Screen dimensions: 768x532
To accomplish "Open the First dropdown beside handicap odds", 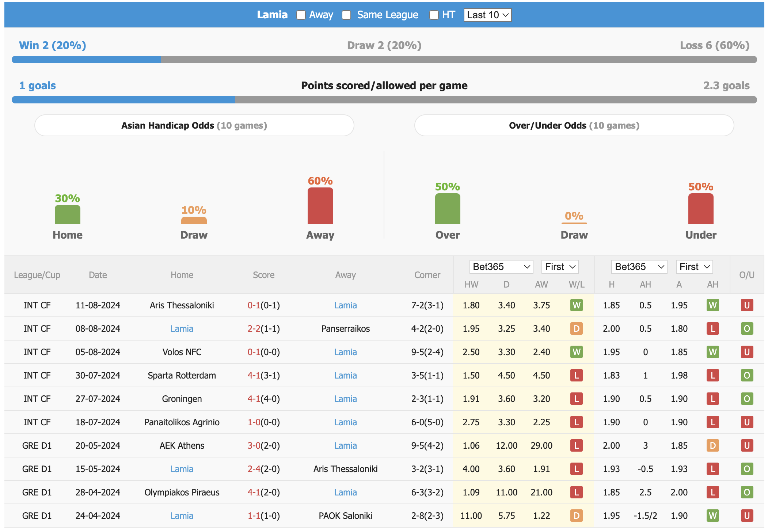I will coord(694,267).
